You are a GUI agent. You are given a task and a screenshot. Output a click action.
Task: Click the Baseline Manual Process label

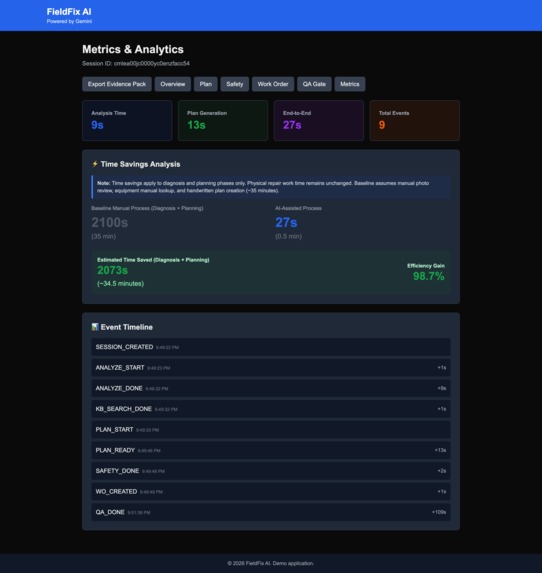[x=147, y=208]
